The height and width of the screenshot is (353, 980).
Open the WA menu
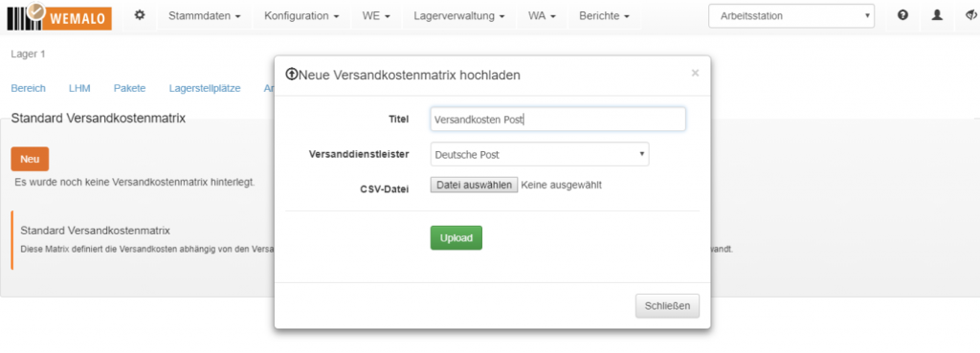[542, 15]
